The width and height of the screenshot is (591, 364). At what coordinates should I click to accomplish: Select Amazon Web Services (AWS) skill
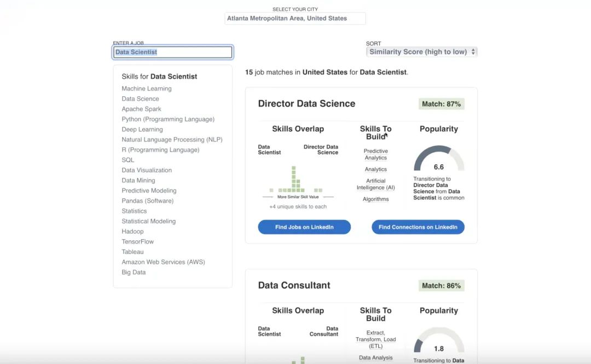(163, 262)
